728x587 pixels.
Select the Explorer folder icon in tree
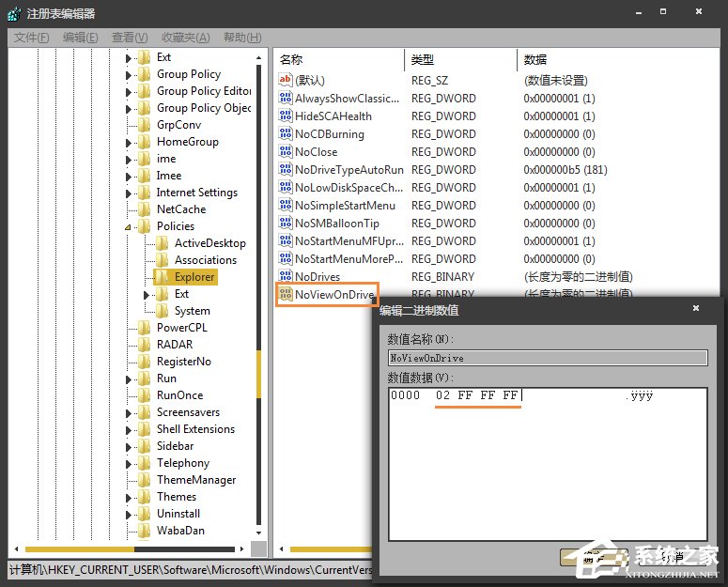[x=162, y=277]
